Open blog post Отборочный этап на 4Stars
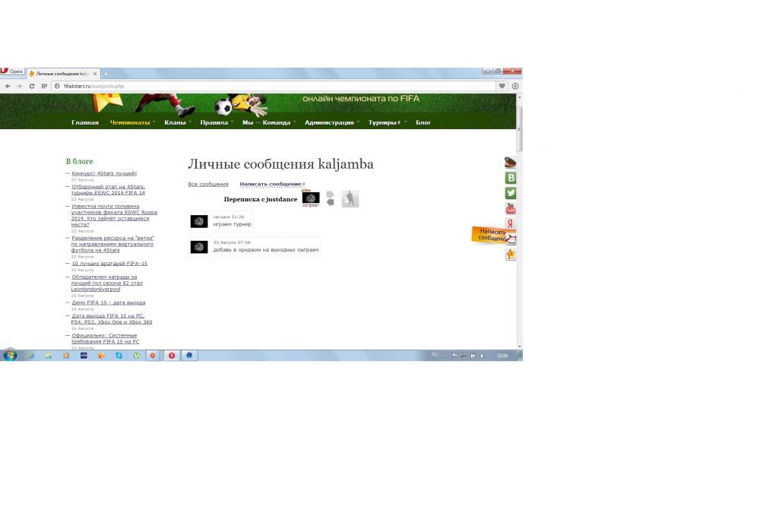The height and width of the screenshot is (532, 760). click(108, 189)
